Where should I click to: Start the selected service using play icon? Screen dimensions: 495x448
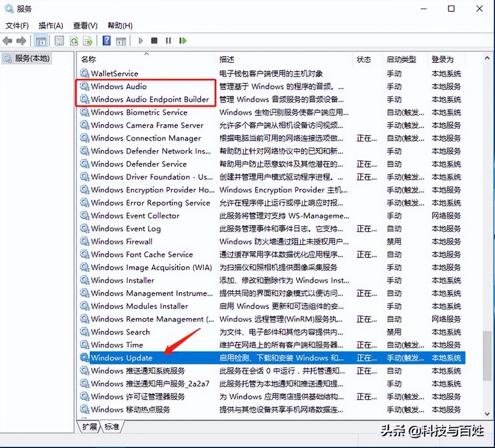(140, 41)
